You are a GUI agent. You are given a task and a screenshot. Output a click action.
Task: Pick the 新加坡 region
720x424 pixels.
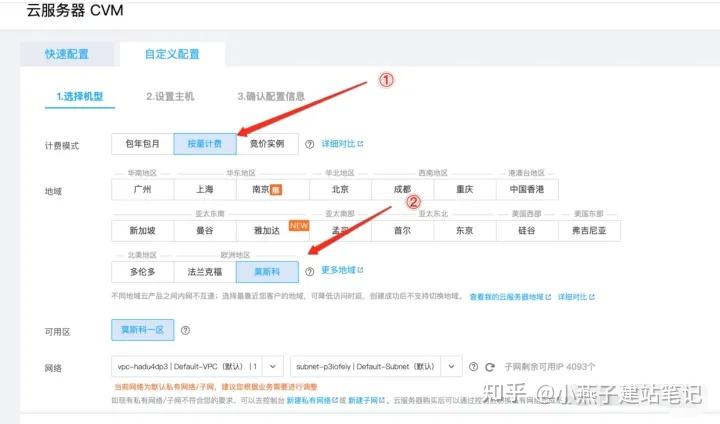pyautogui.click(x=142, y=231)
